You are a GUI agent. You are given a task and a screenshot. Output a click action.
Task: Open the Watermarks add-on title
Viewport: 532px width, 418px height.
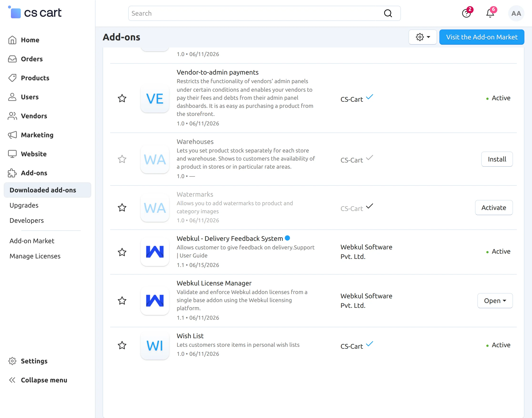[195, 194]
